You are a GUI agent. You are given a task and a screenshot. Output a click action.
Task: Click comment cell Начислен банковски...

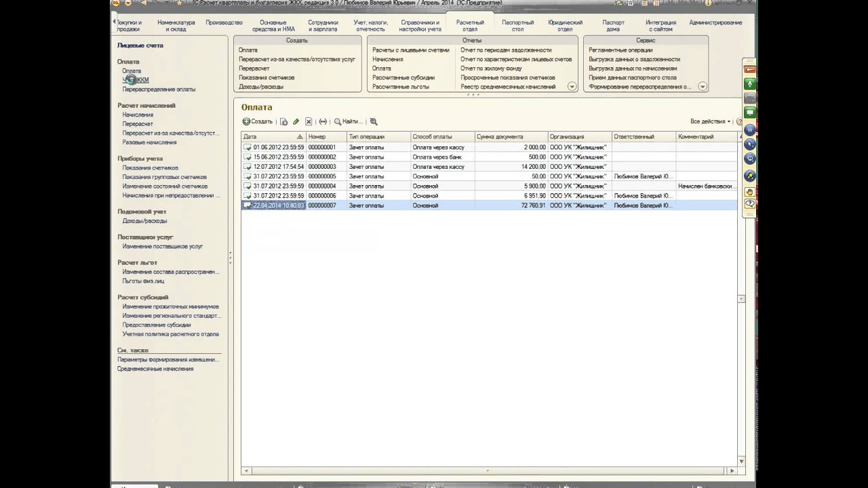tap(706, 186)
